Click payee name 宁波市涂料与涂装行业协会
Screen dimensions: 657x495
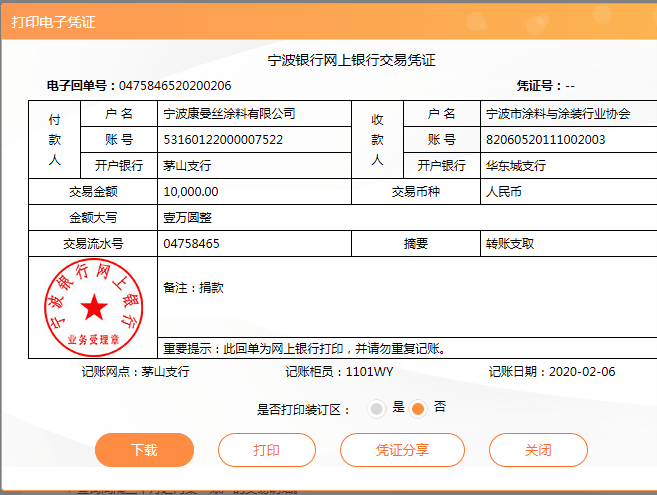point(558,114)
